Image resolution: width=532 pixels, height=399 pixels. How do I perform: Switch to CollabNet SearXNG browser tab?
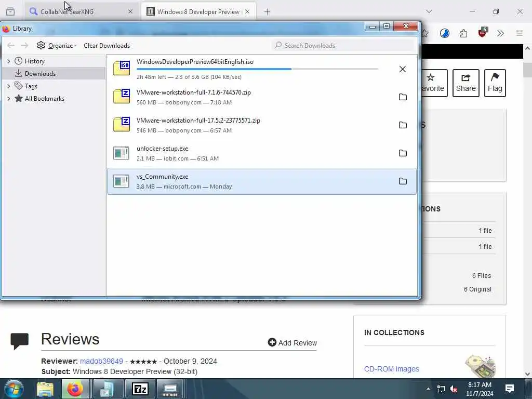(82, 11)
